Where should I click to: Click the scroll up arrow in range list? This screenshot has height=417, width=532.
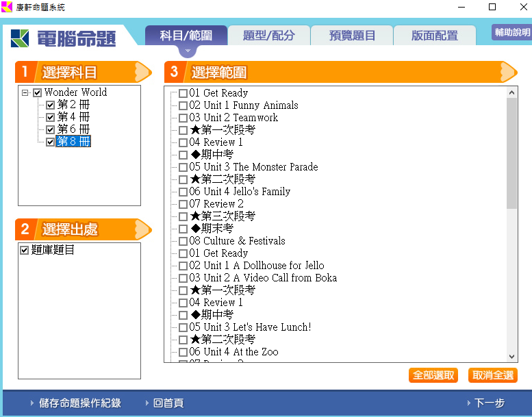coord(512,92)
